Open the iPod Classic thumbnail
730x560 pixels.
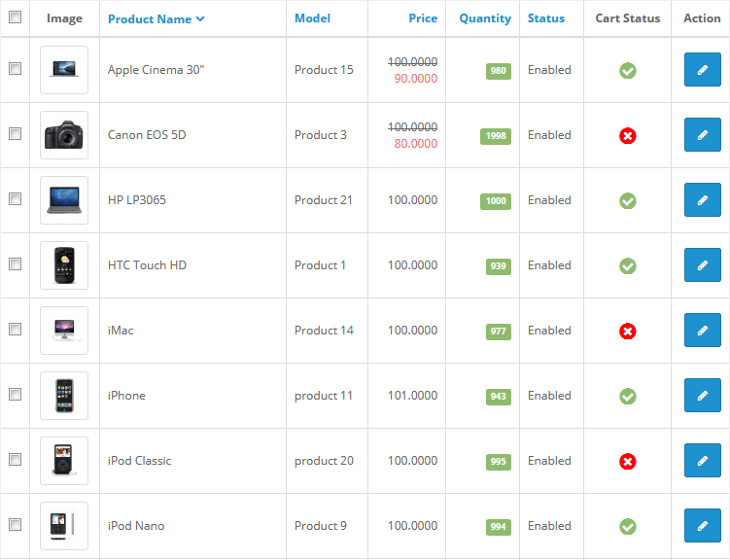pos(64,461)
